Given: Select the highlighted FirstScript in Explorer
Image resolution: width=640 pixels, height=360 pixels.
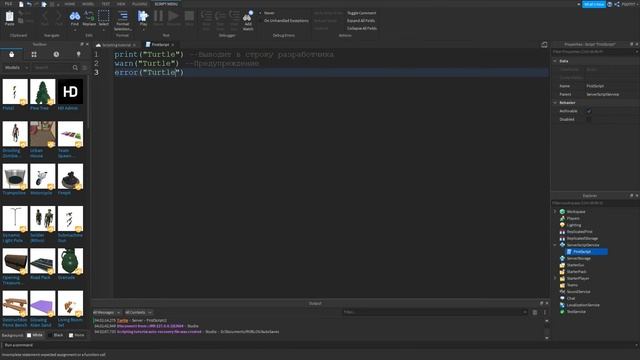Looking at the screenshot, I should click(587, 252).
